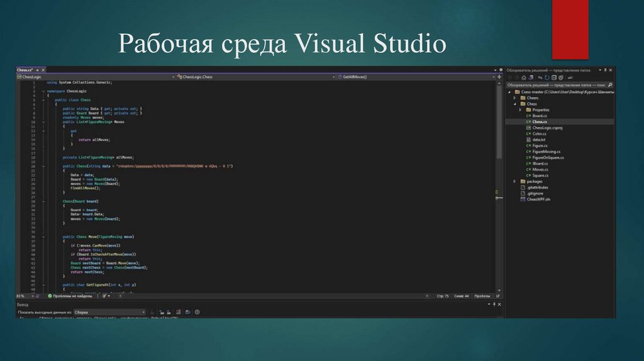This screenshot has height=361, width=644.
Task: Click the editor scrollbar down arrow
Action: click(x=499, y=291)
